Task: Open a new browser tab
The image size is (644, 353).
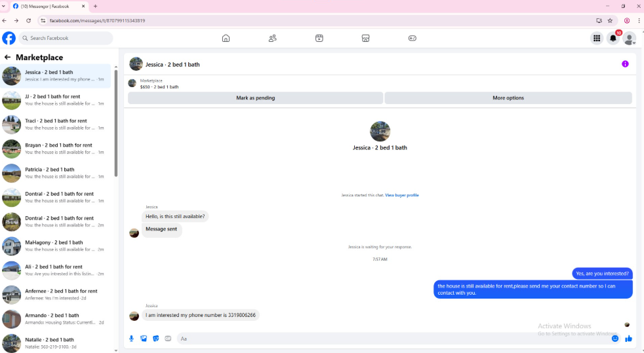Action: tap(95, 6)
